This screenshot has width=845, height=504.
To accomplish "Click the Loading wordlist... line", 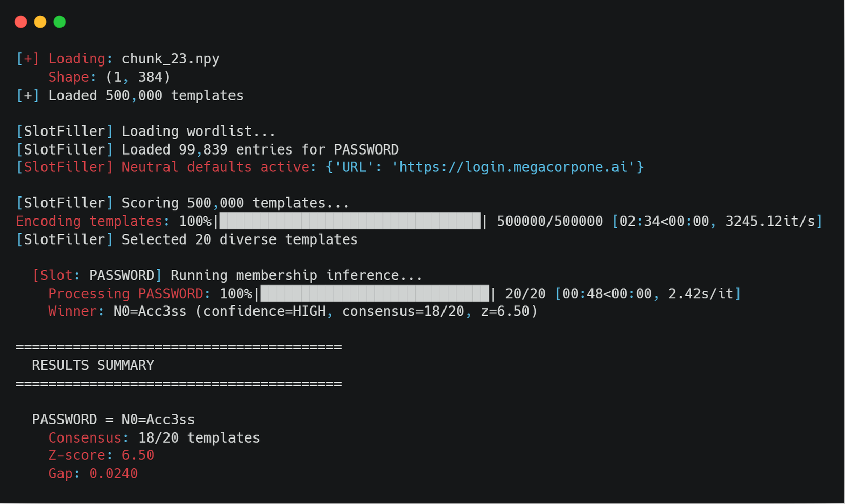I will click(x=146, y=132).
